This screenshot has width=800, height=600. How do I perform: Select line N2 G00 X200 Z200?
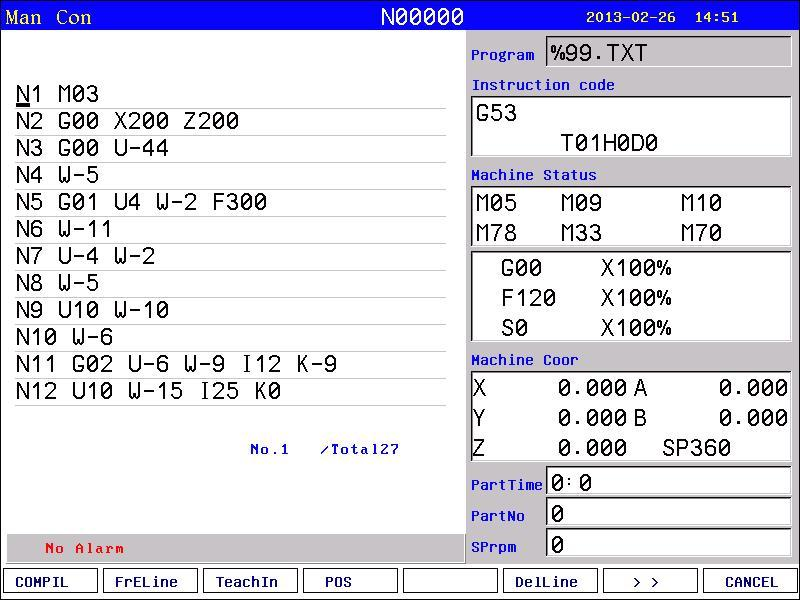(x=230, y=121)
